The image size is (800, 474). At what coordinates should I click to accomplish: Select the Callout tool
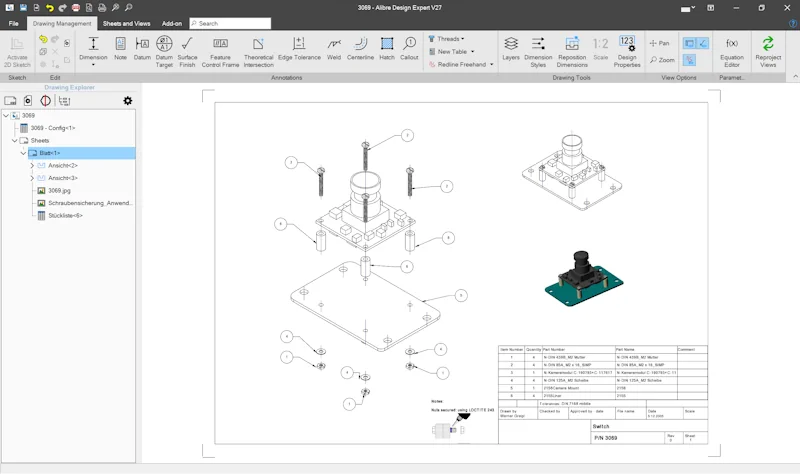point(409,48)
